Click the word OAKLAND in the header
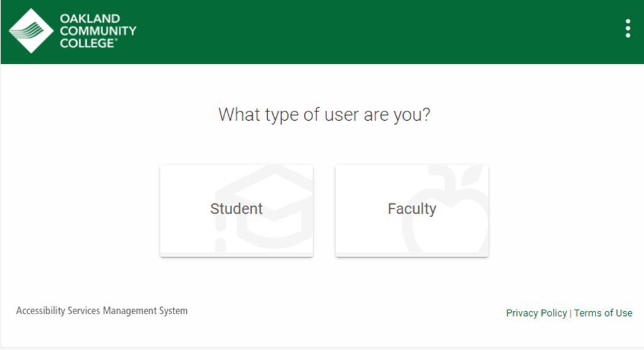The width and height of the screenshot is (644, 350). (90, 18)
